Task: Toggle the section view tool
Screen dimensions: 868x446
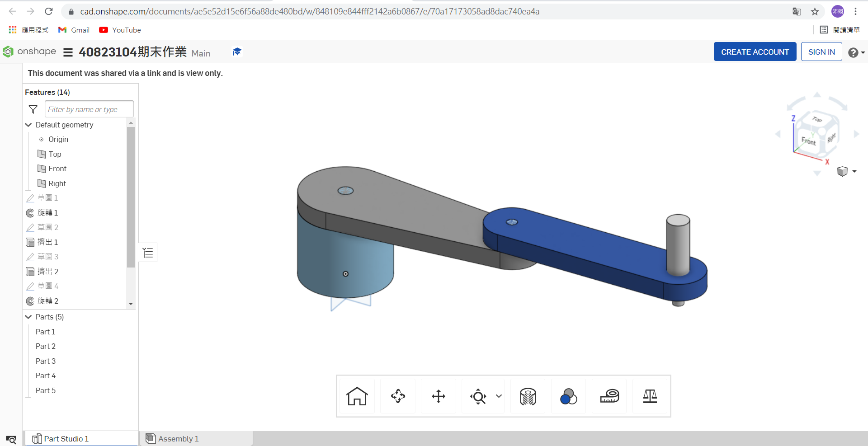Action: click(528, 396)
